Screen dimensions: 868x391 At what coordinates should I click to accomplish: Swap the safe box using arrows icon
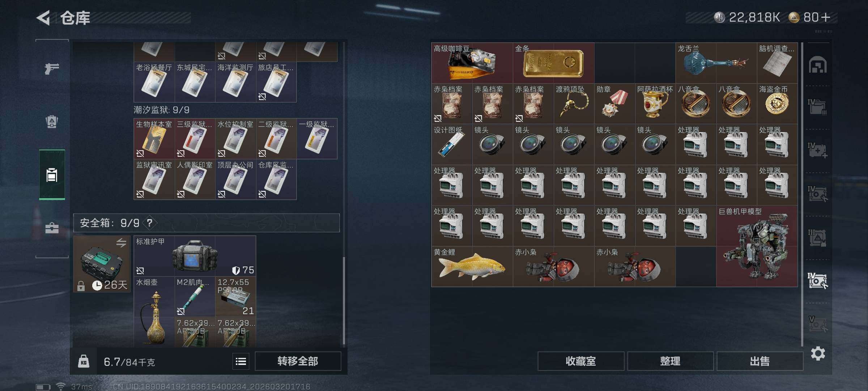pos(121,243)
